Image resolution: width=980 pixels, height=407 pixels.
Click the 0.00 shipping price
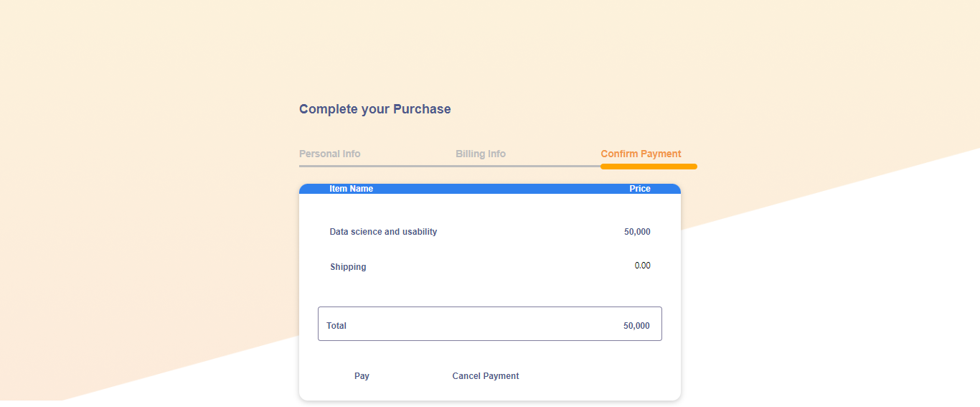643,266
